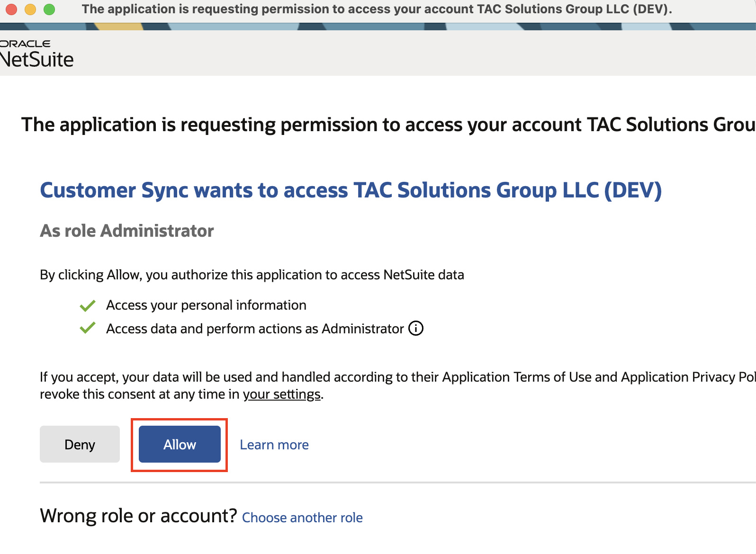
Task: Click the green checkmark for personal information
Action: (88, 305)
